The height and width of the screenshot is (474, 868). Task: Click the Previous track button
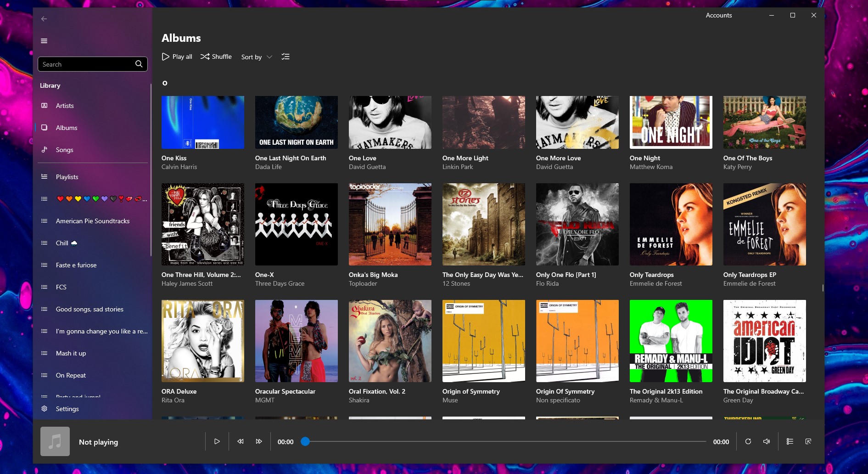click(240, 441)
